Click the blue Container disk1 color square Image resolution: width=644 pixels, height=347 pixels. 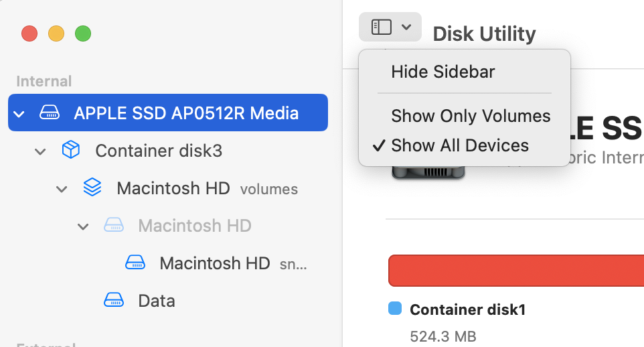coord(395,309)
